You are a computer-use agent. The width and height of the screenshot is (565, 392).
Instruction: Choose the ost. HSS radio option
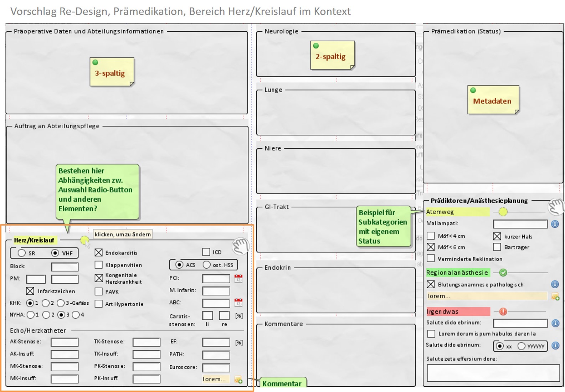(x=207, y=265)
